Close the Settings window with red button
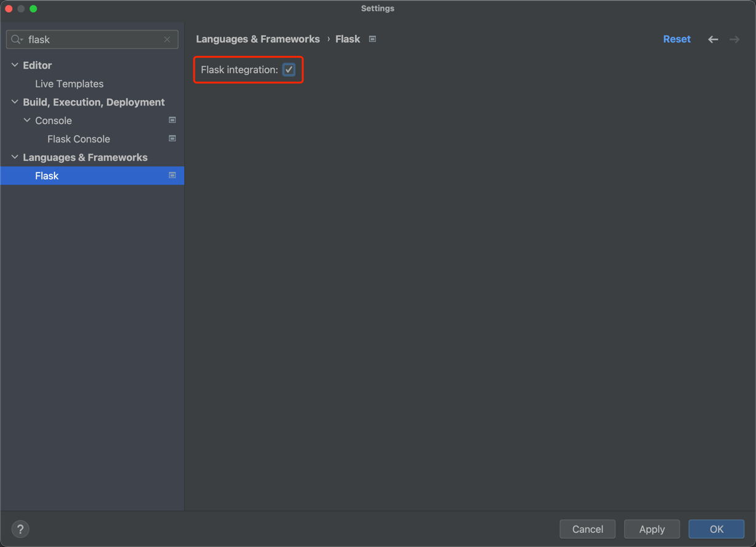The image size is (756, 547). 9,9
